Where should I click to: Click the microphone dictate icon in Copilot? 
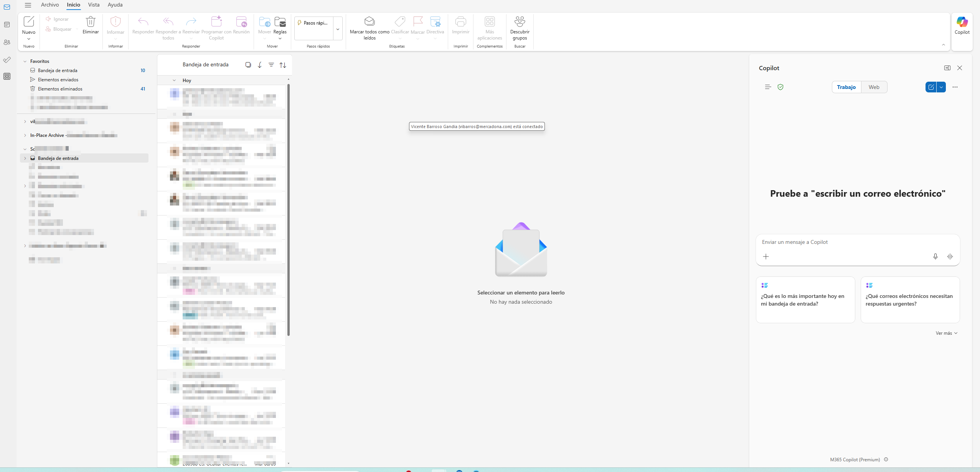[935, 257]
